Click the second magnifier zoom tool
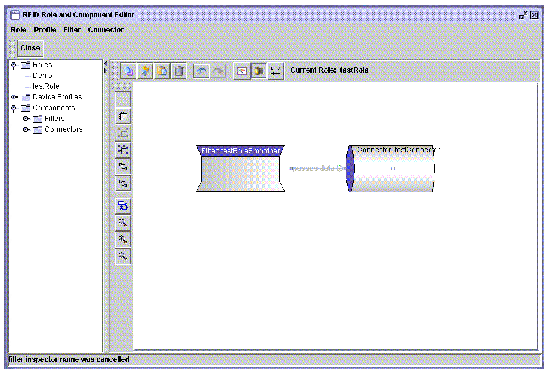This screenshot has height=374, width=549. (x=123, y=239)
